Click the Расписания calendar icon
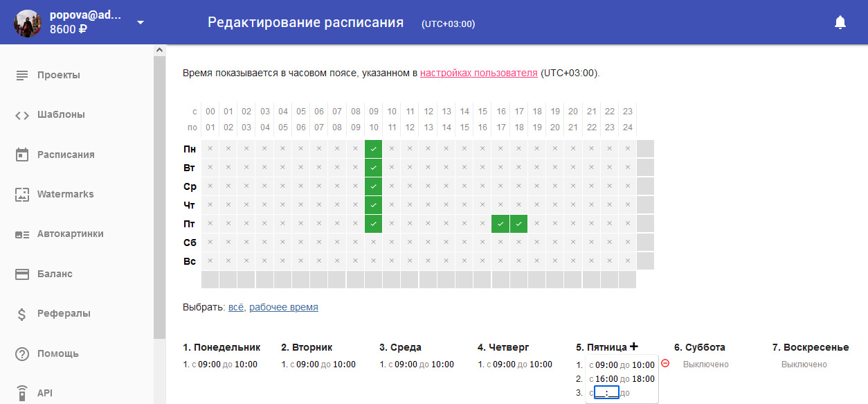The width and height of the screenshot is (868, 404). (22, 155)
